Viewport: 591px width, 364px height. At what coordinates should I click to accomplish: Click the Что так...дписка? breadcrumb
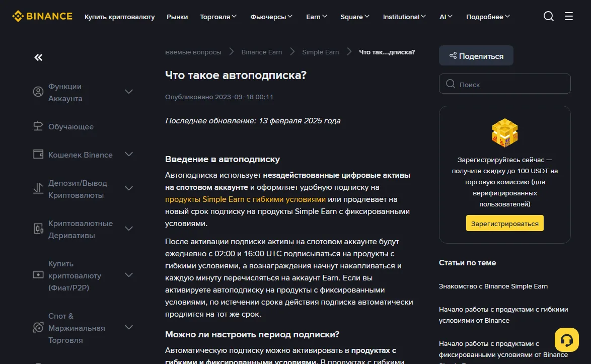(387, 52)
